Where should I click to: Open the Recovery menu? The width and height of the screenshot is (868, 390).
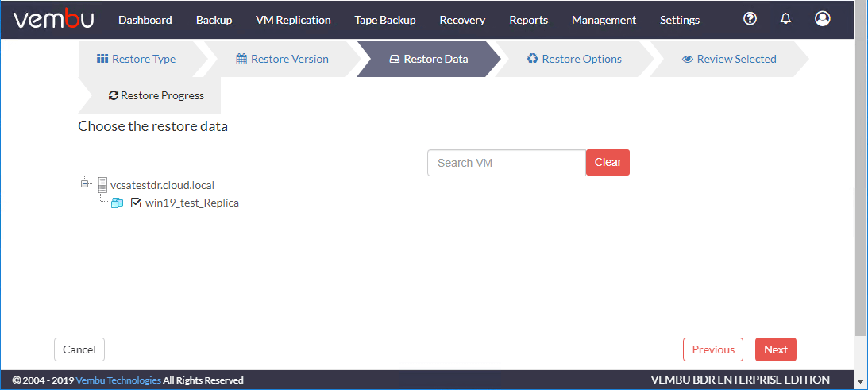(x=462, y=20)
